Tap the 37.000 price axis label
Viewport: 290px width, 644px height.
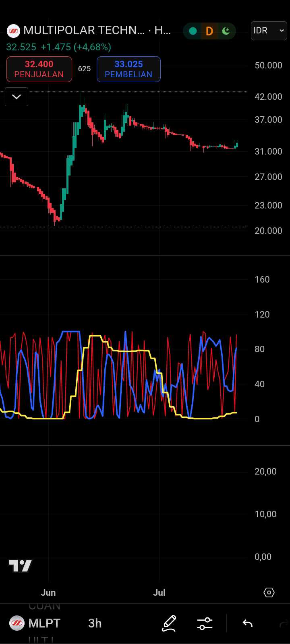tap(268, 120)
